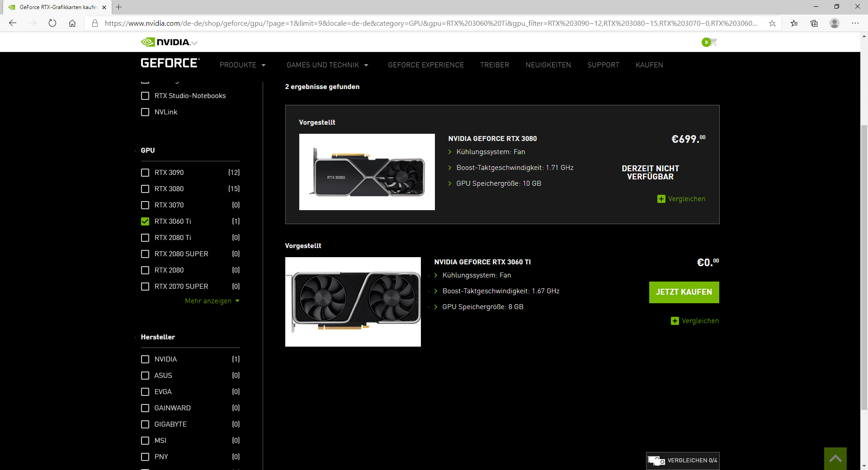Click the page vertical scrollbar thumb

(x=864, y=267)
